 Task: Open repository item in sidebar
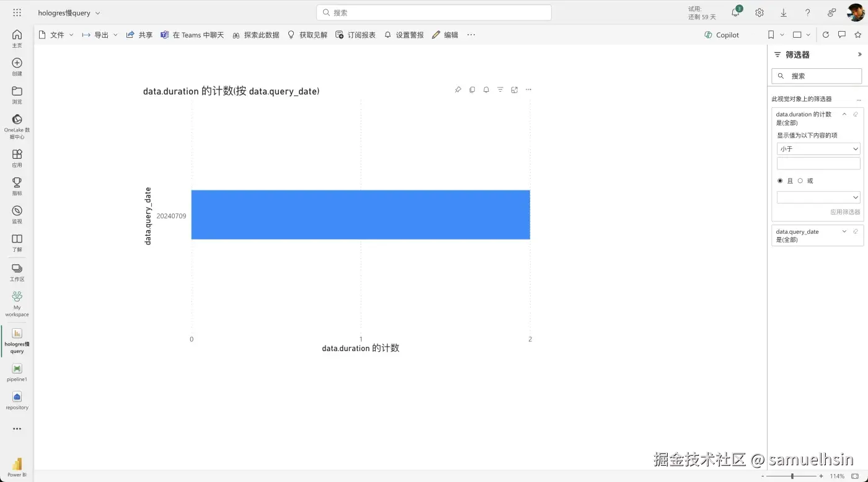click(17, 401)
